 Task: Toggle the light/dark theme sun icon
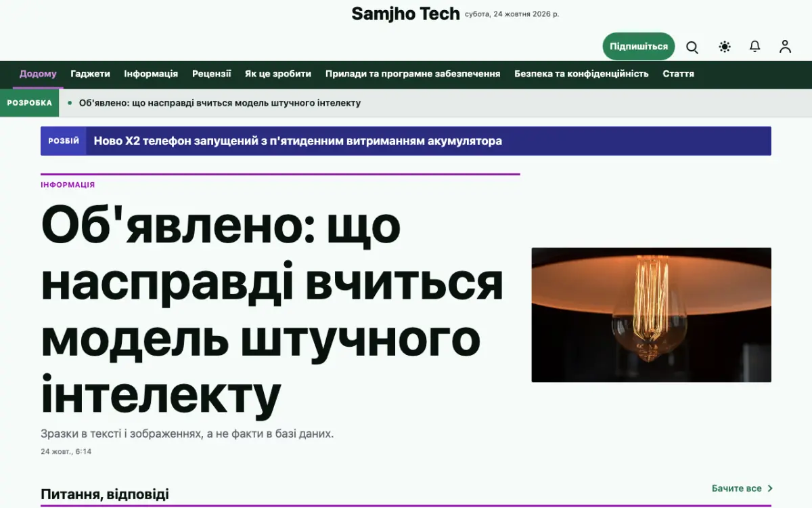pos(725,47)
